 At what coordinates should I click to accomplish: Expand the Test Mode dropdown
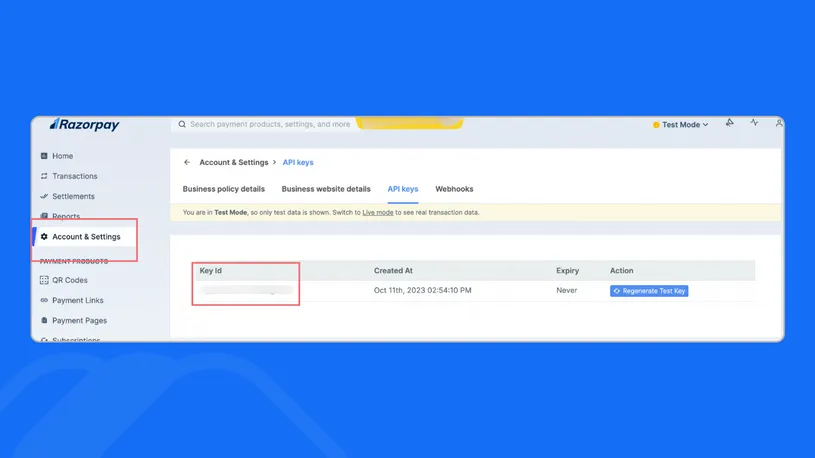pos(681,125)
